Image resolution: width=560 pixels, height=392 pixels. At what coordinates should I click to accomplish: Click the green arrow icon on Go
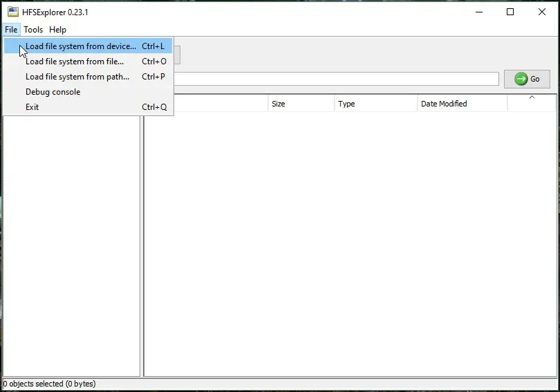521,79
